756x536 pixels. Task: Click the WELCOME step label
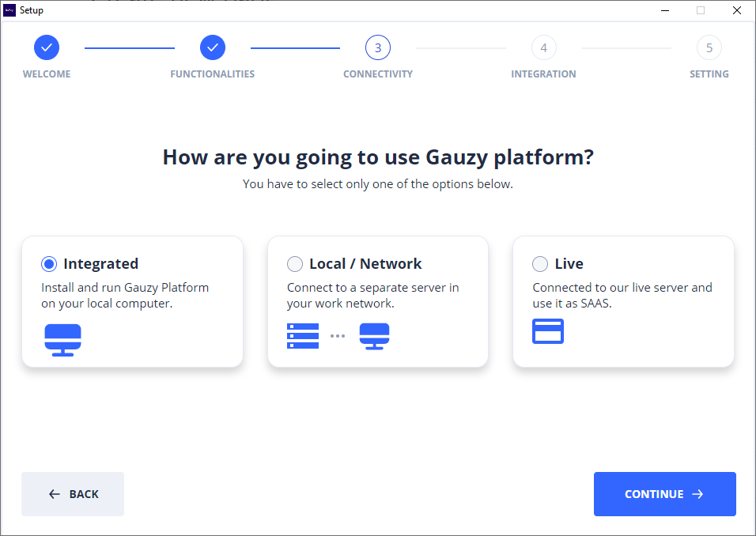47,74
